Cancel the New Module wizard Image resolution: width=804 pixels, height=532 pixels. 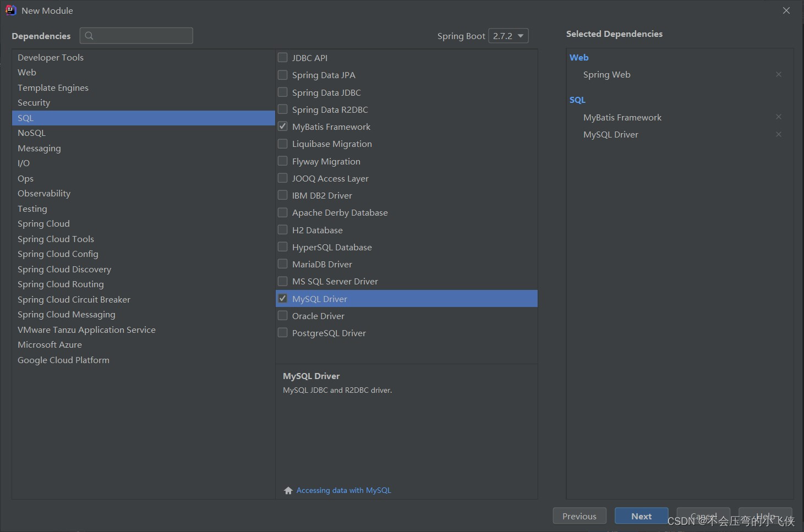click(703, 516)
